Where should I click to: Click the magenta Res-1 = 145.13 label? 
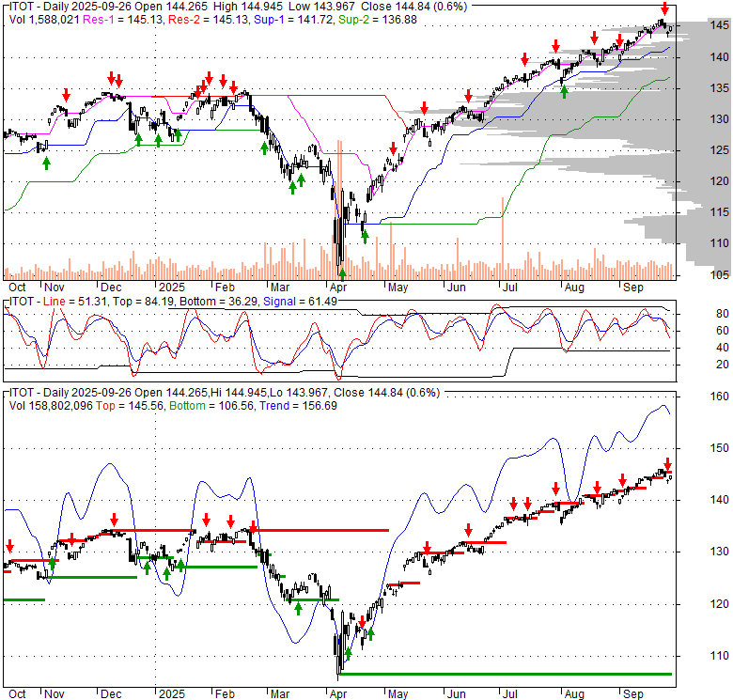click(123, 20)
